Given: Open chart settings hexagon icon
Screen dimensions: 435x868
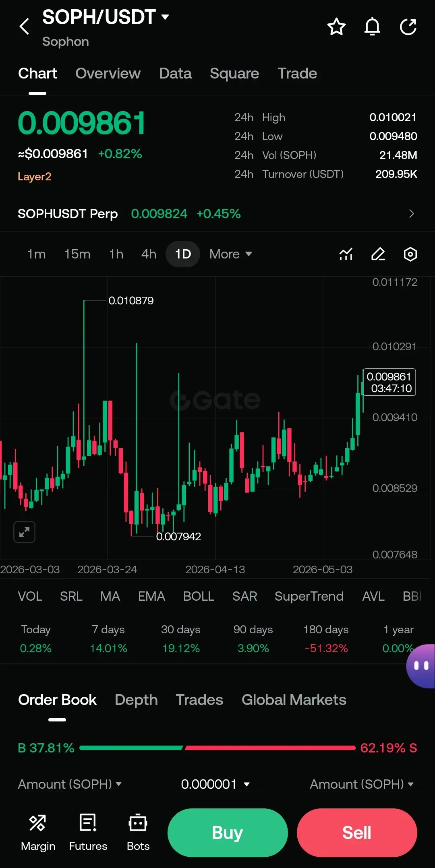Looking at the screenshot, I should [x=410, y=254].
